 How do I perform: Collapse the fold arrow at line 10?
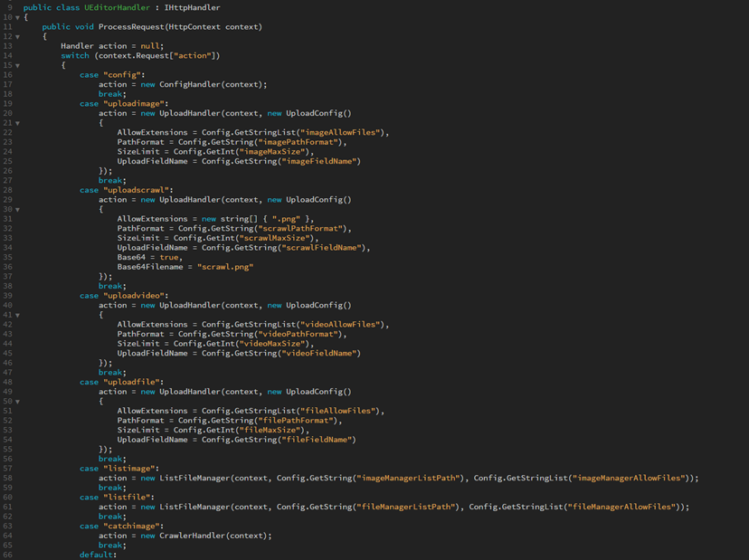(17, 17)
